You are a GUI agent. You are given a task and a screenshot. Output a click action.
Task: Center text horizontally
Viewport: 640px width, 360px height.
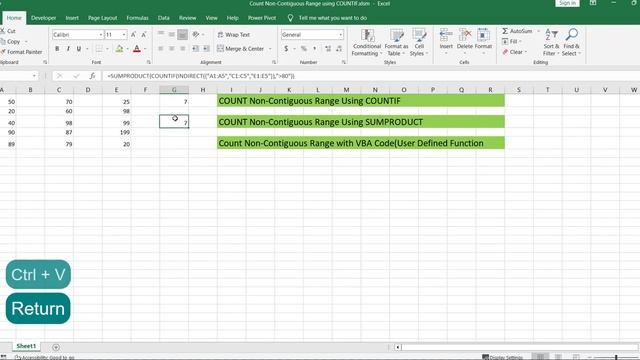[172, 49]
